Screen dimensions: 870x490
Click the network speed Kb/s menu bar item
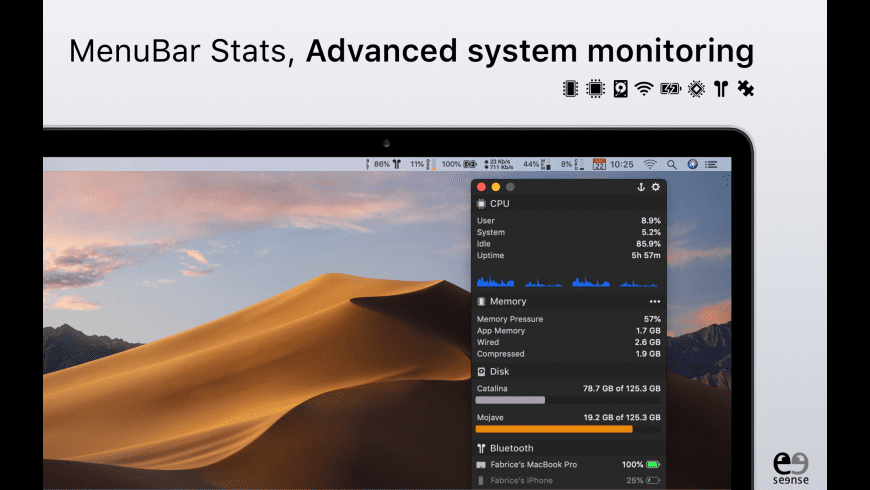(499, 164)
